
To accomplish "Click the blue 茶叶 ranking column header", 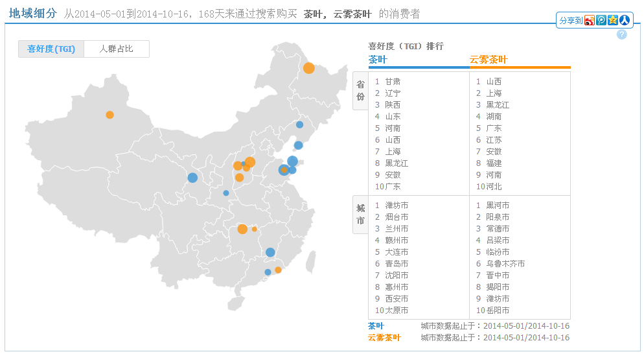I will point(378,60).
